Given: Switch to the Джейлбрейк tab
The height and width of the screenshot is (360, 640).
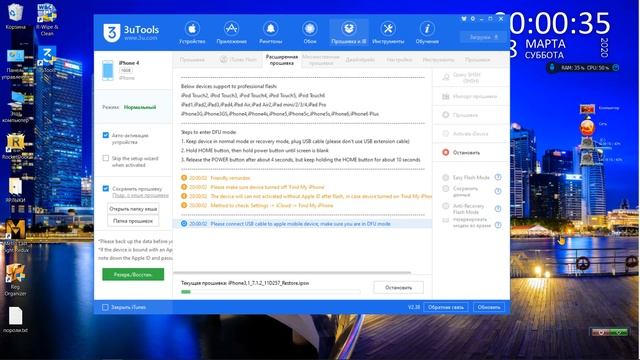Looking at the screenshot, I should 360,60.
